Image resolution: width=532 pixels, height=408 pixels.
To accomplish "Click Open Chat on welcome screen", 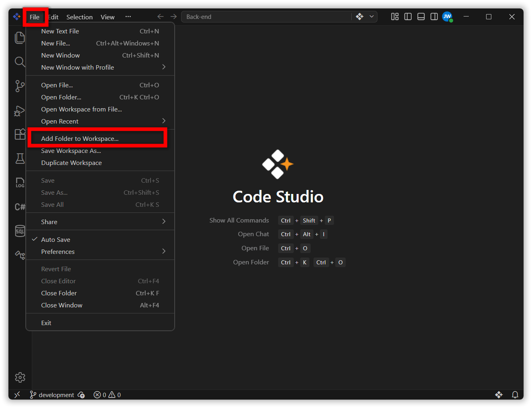I will [x=253, y=234].
